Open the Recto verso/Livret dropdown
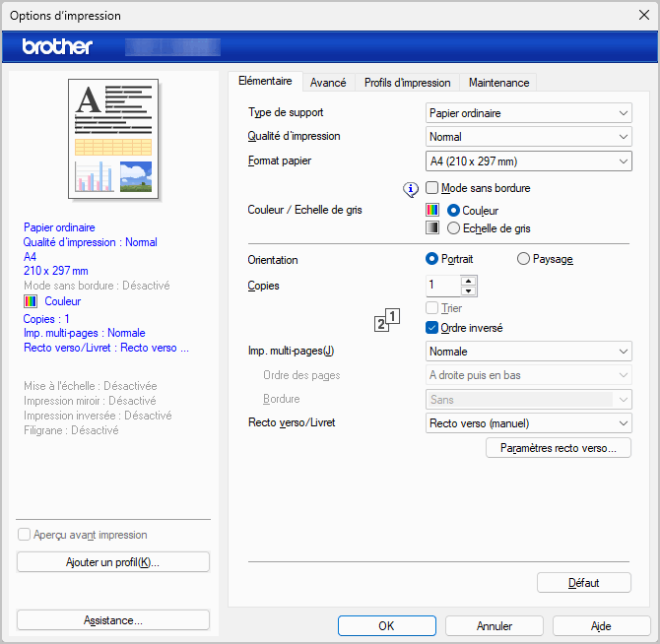Screen dimensions: 660x644 [x=529, y=422]
